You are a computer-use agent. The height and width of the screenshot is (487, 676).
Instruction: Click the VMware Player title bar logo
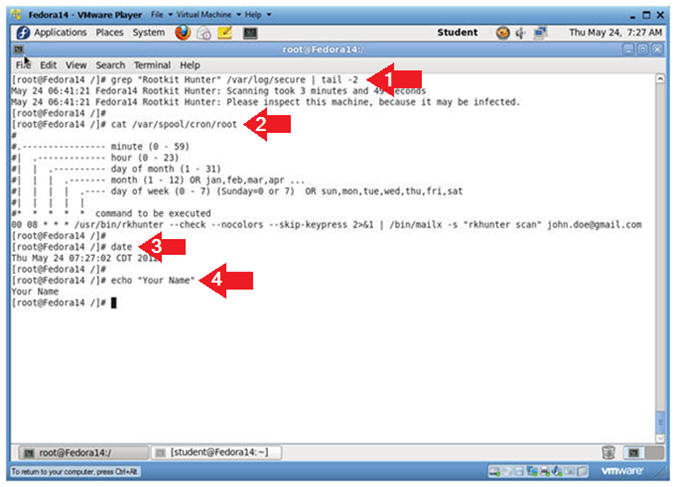[x=16, y=15]
